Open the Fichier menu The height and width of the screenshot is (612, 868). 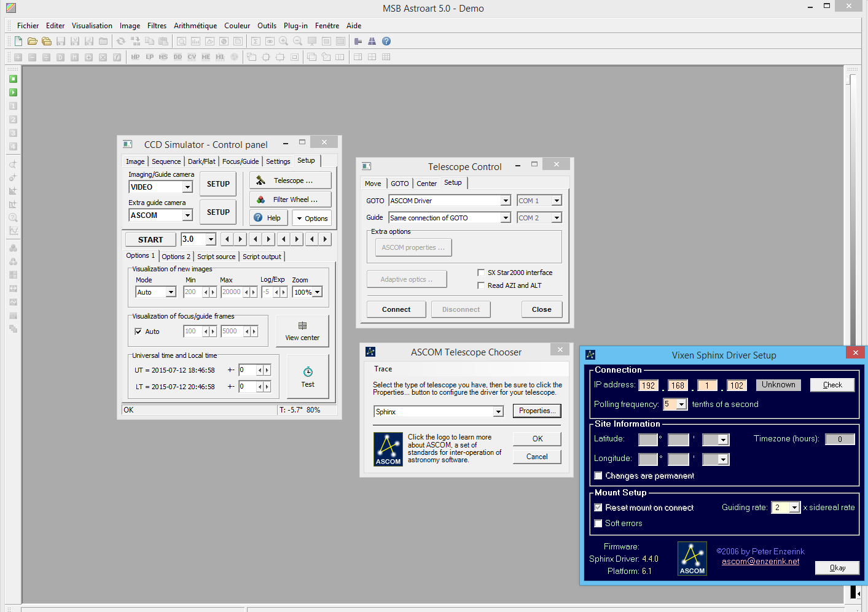pyautogui.click(x=28, y=26)
